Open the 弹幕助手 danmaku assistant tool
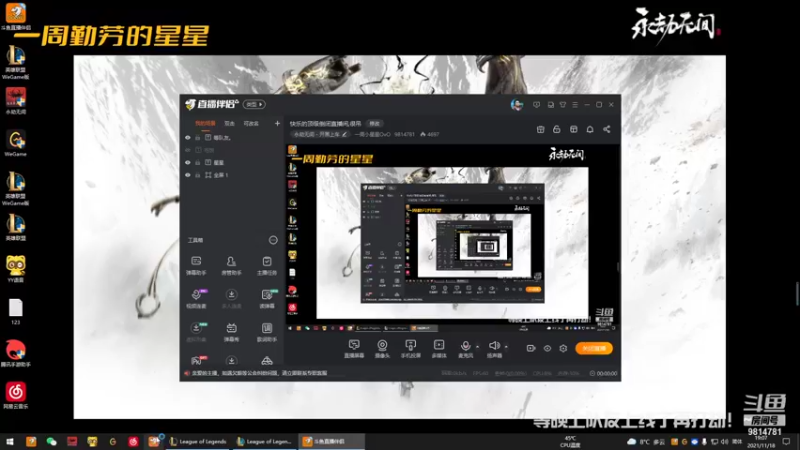Viewport: 800px width, 450px height. [x=196, y=266]
